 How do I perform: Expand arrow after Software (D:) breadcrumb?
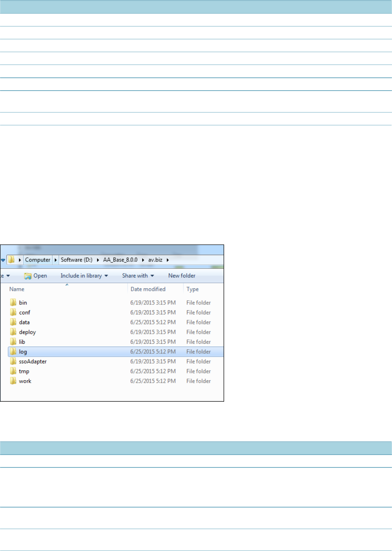[98, 260]
